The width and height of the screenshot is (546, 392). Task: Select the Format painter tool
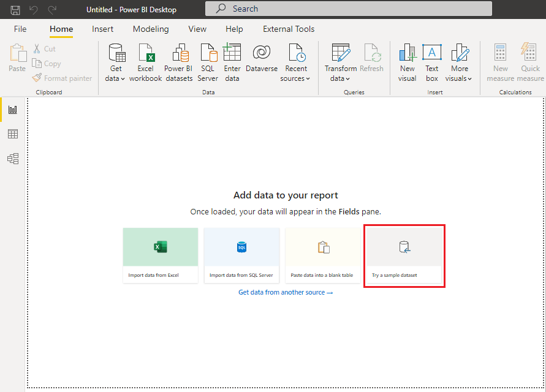(63, 78)
